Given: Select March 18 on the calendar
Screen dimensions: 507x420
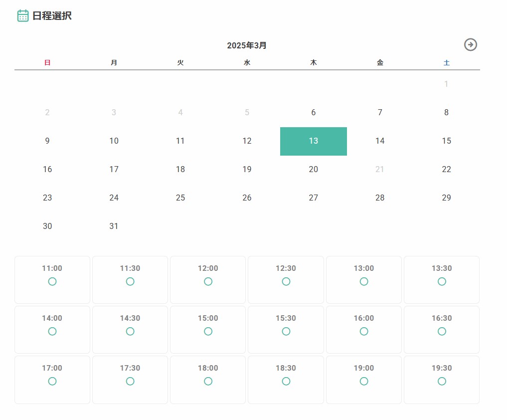Looking at the screenshot, I should 180,170.
